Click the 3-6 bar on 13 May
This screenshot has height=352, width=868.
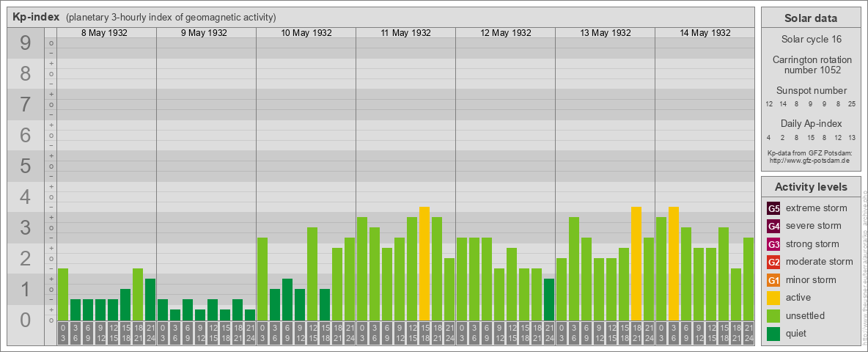[x=574, y=269]
